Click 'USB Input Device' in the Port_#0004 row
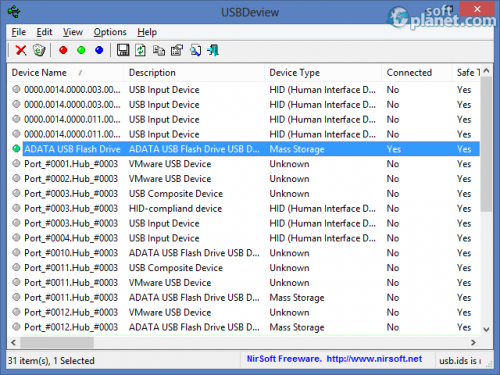 (164, 238)
